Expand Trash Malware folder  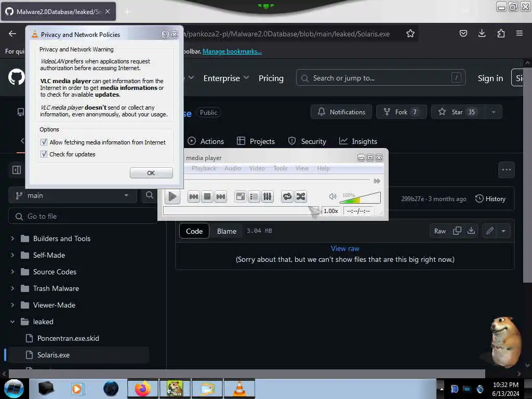click(12, 288)
